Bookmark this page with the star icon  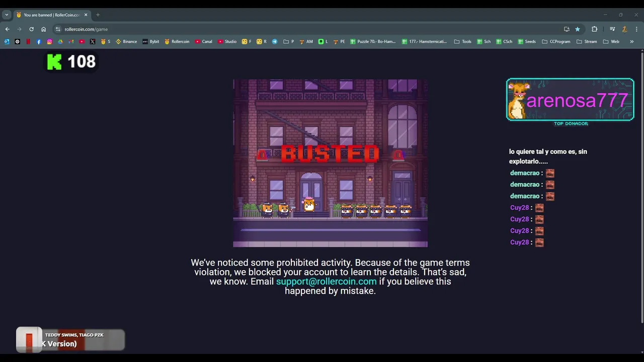pyautogui.click(x=578, y=29)
